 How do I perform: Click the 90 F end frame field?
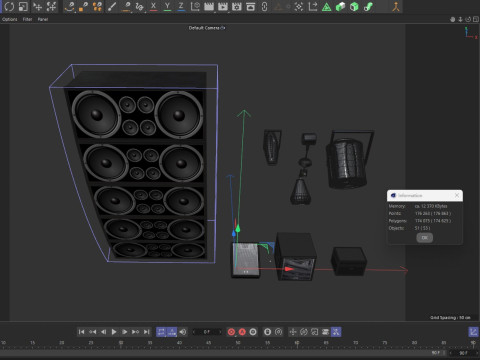(x=464, y=353)
